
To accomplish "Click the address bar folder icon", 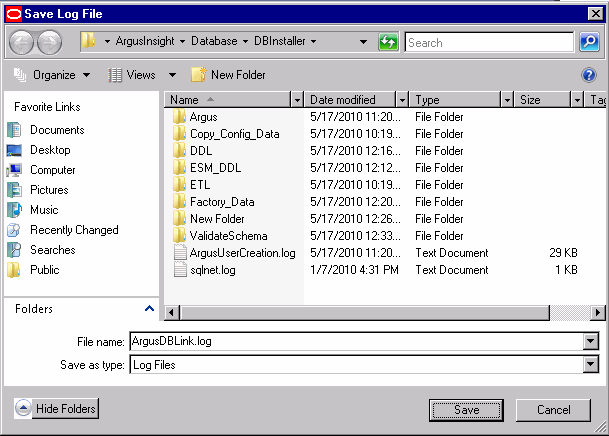I will tap(89, 41).
